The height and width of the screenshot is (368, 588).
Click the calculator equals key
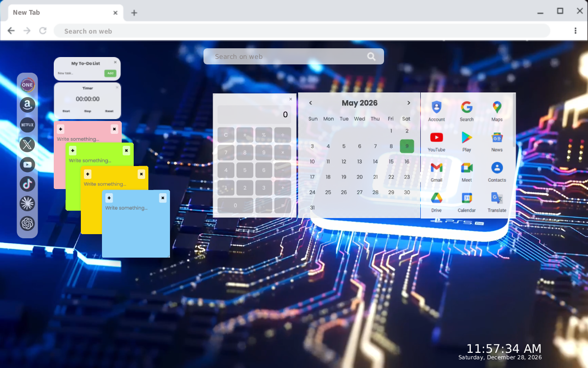click(283, 205)
